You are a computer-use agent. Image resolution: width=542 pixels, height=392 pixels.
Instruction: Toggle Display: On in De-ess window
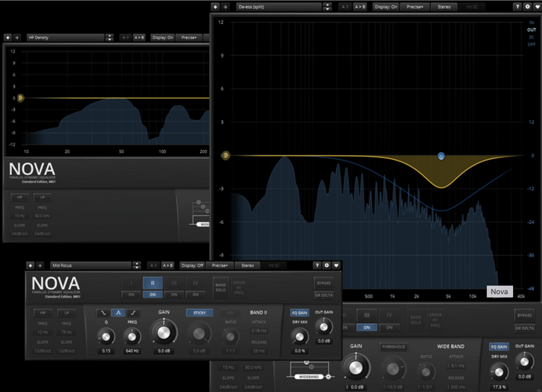tap(386, 7)
